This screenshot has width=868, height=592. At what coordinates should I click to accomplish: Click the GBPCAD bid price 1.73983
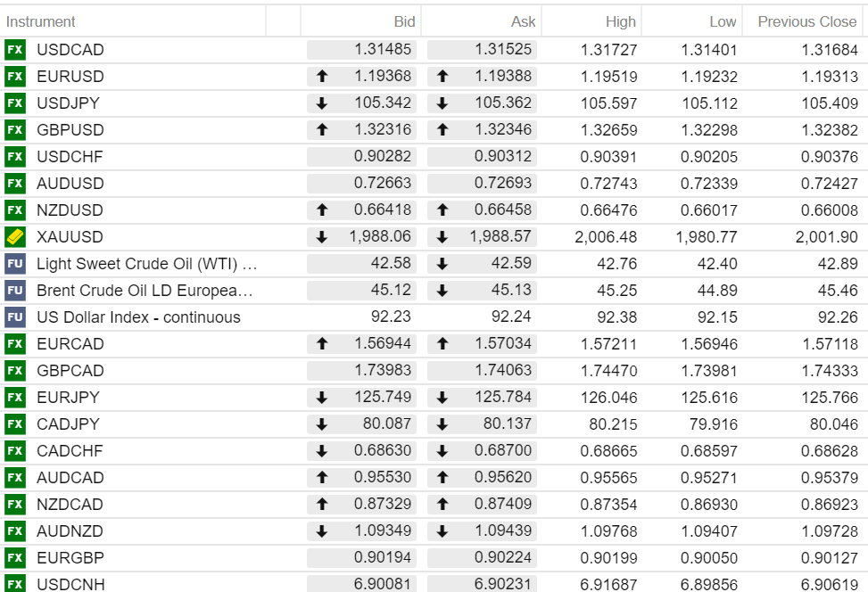tap(383, 371)
